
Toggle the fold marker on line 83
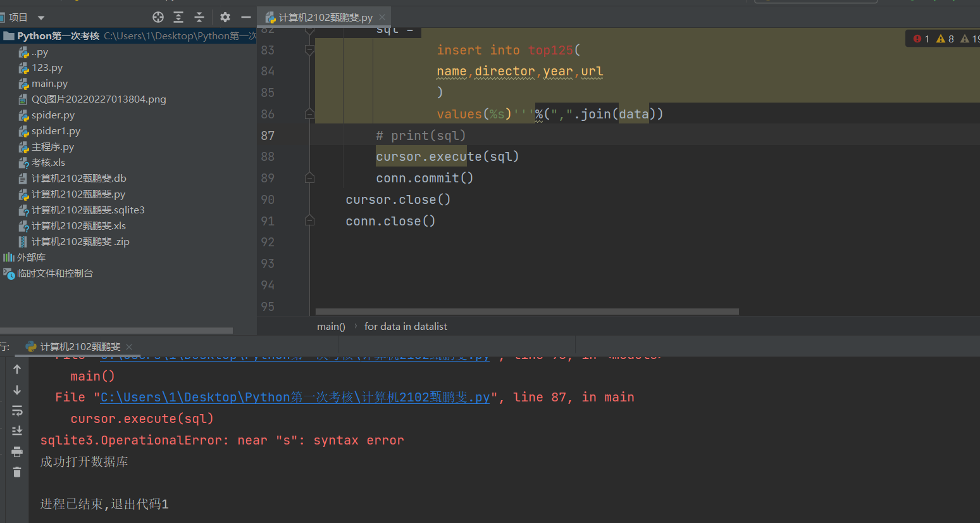click(309, 50)
